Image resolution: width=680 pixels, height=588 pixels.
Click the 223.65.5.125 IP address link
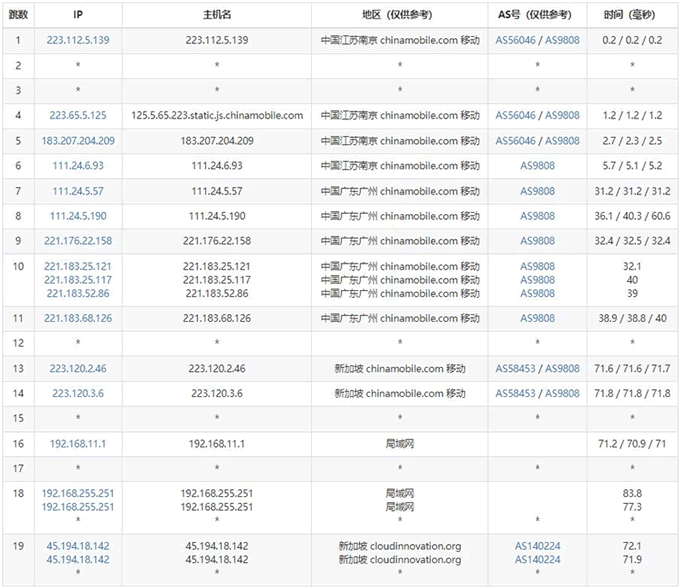click(78, 115)
